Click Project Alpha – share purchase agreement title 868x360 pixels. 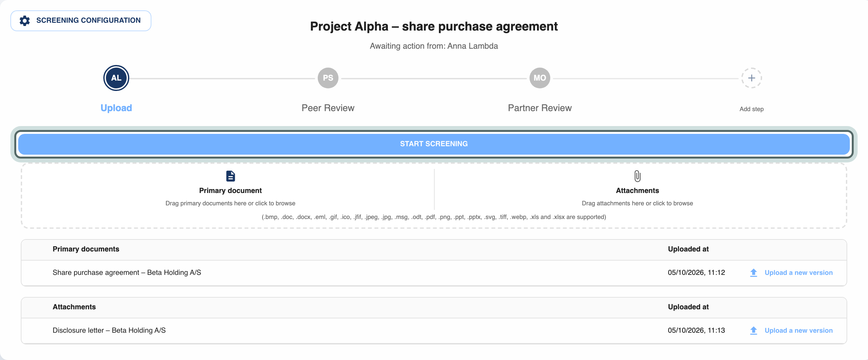click(x=434, y=26)
